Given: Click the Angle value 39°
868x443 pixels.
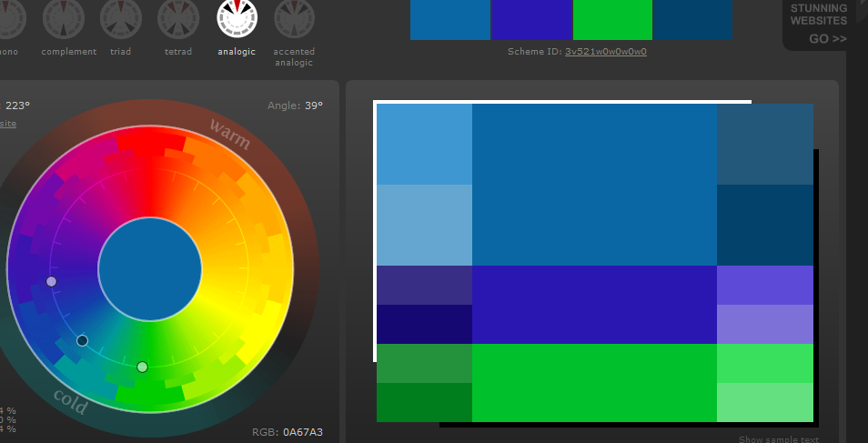Looking at the screenshot, I should (314, 106).
